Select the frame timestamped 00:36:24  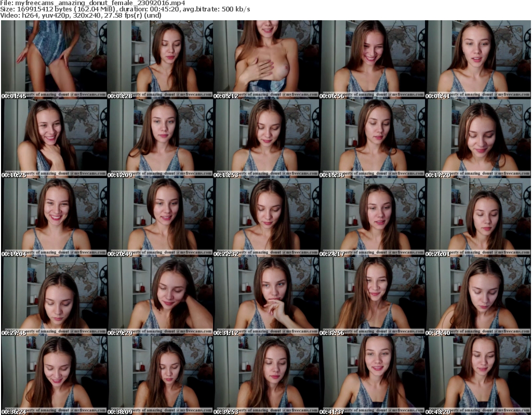(54, 376)
